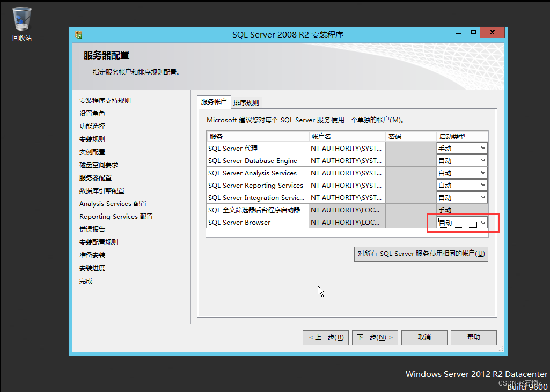The height and width of the screenshot is (392, 550).
Task: Go back with 上一步(B) button
Action: [326, 337]
